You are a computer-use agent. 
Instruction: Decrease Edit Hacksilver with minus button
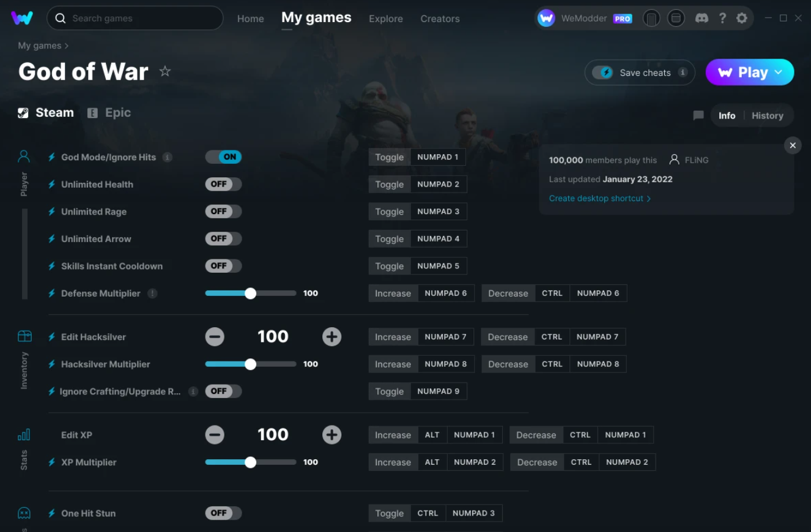tap(215, 337)
